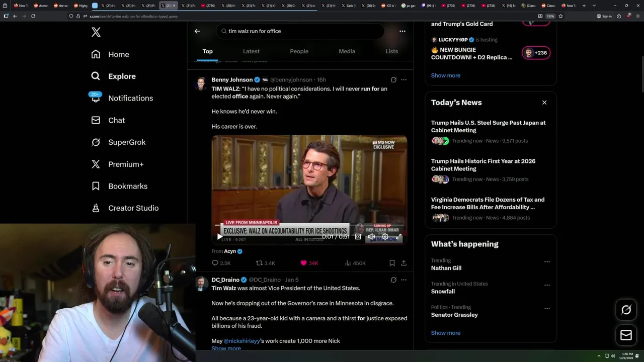The height and width of the screenshot is (362, 644).
Task: Play the Walz video
Action: click(219, 236)
